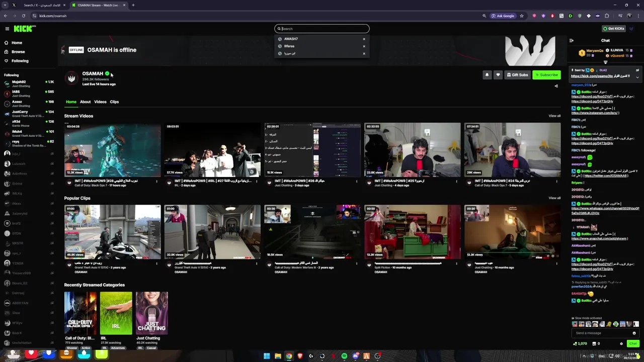Open JustCarry channel in Following list

(29, 114)
